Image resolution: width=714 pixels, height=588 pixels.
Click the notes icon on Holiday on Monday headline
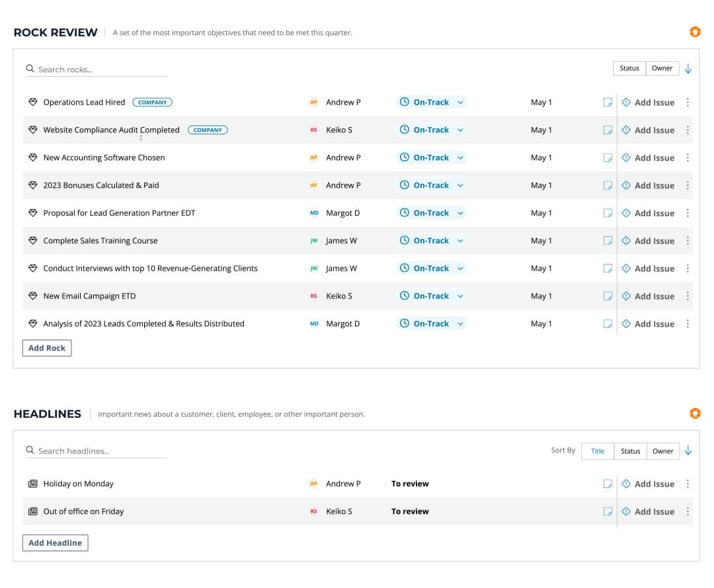point(608,483)
